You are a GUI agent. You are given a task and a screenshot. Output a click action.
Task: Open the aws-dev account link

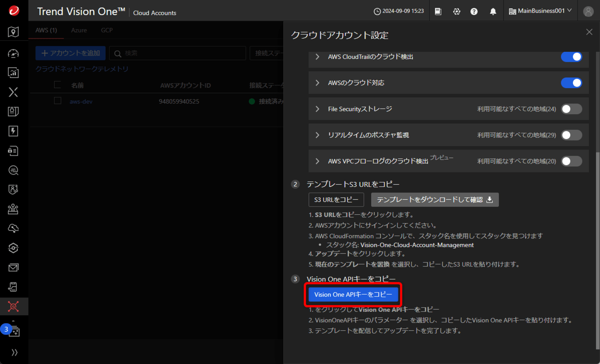click(x=81, y=102)
